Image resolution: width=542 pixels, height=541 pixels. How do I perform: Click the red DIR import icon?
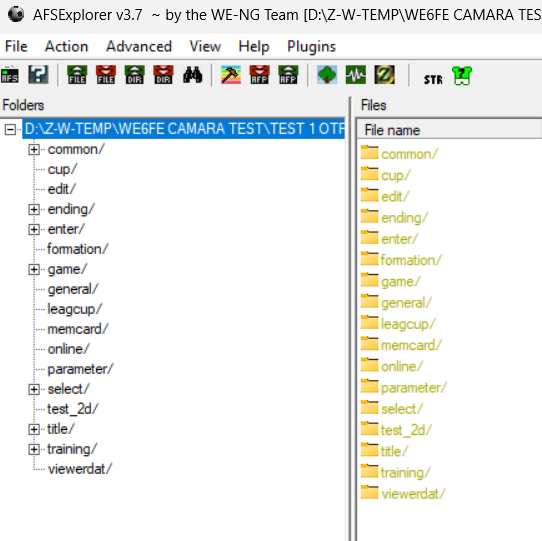(x=163, y=75)
